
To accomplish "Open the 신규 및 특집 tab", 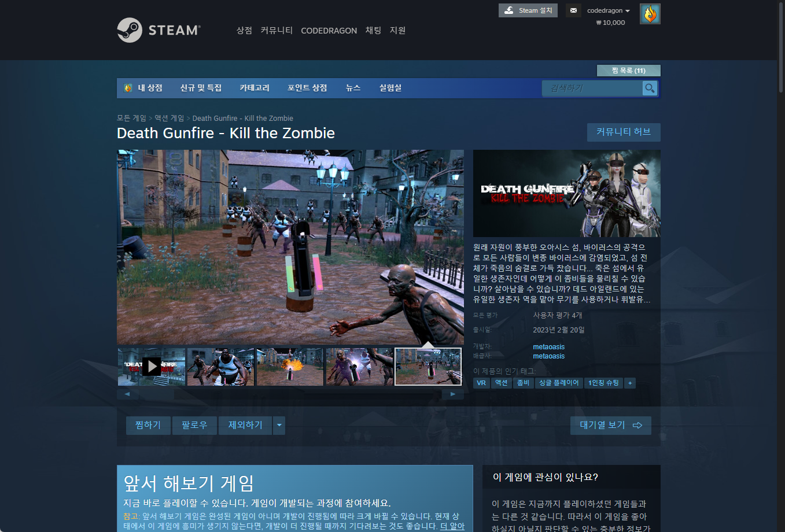I will pos(201,88).
